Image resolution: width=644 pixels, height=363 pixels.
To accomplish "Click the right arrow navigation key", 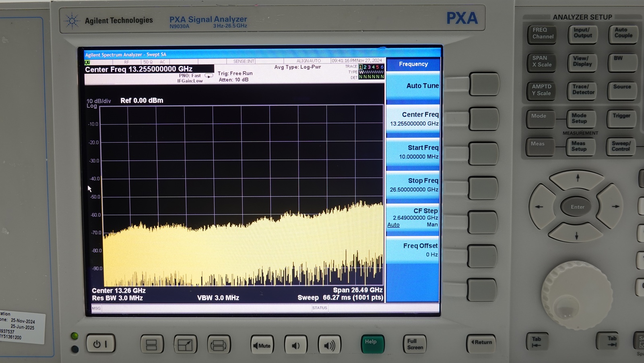I will (x=613, y=206).
